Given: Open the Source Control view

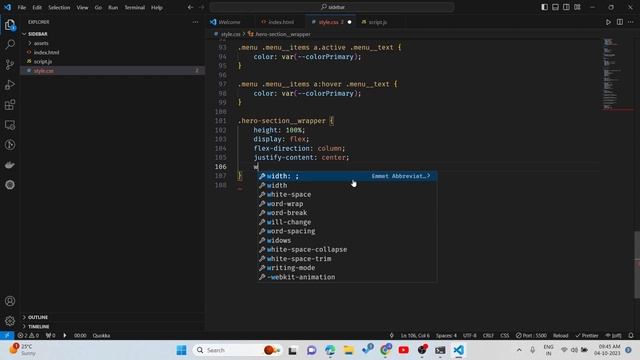Looking at the screenshot, I should pyautogui.click(x=10, y=64).
